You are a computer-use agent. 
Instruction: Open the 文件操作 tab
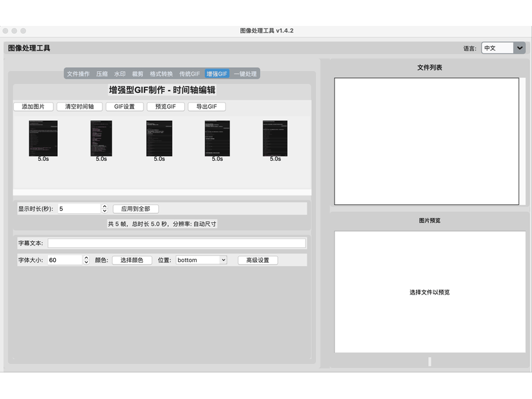(x=78, y=74)
